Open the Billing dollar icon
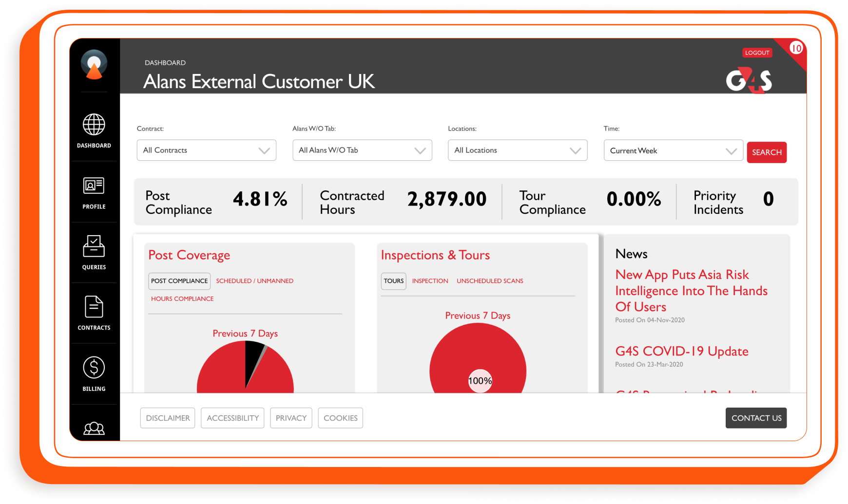This screenshot has width=848, height=504. (94, 367)
